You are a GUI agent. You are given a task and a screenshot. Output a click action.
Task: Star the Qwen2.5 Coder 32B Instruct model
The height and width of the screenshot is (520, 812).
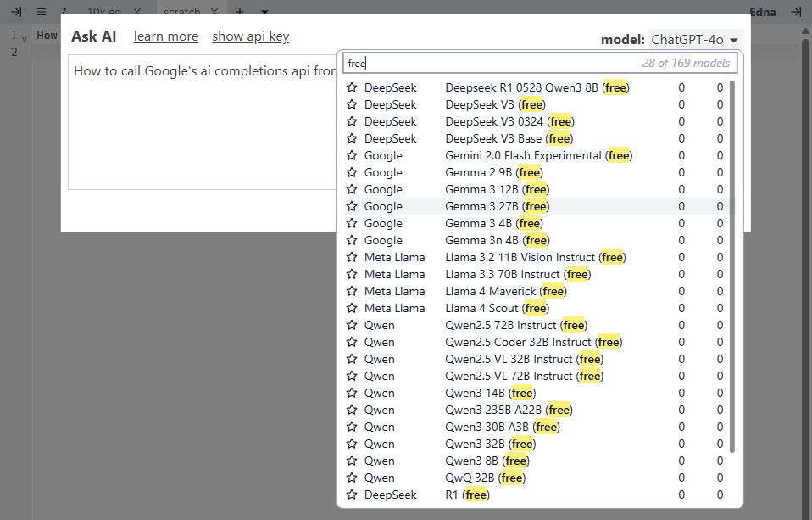click(352, 342)
